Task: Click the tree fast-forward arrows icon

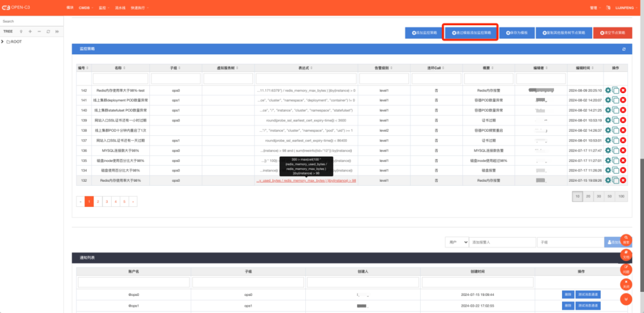Action: (x=57, y=31)
